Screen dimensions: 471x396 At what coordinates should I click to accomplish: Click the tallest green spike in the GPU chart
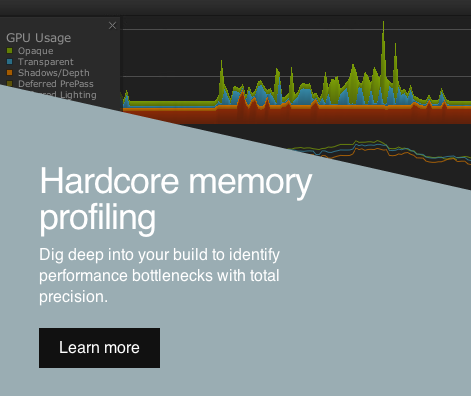(x=383, y=50)
